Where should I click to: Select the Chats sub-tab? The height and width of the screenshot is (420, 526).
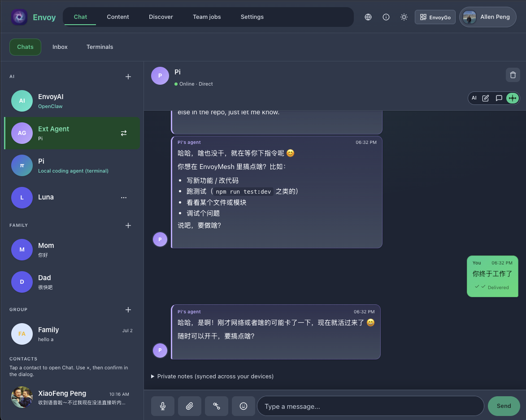(x=25, y=47)
